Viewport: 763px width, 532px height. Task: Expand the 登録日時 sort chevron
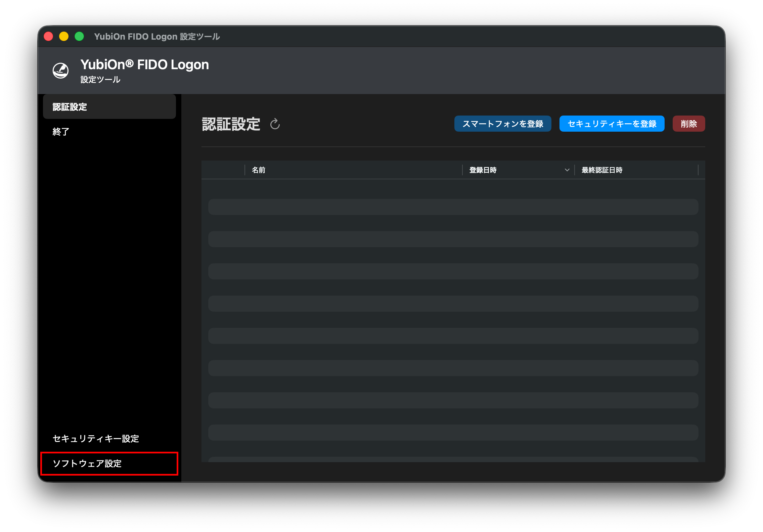(x=567, y=170)
